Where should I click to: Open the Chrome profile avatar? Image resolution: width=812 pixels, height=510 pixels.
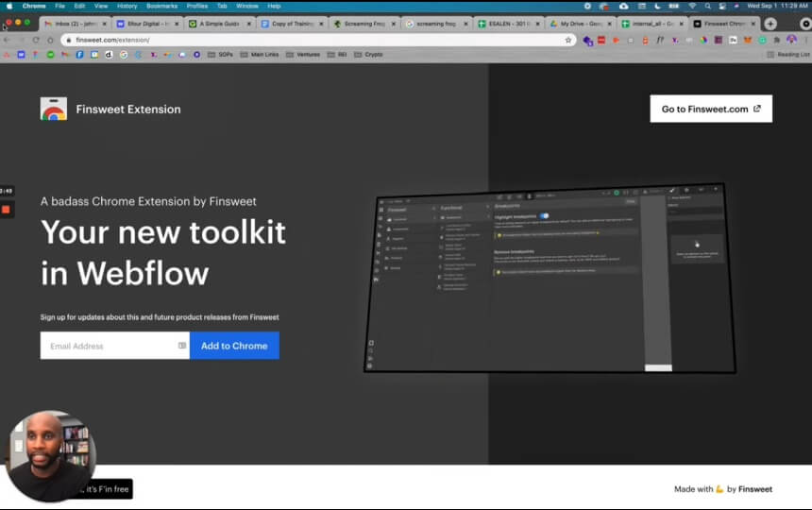tap(792, 40)
